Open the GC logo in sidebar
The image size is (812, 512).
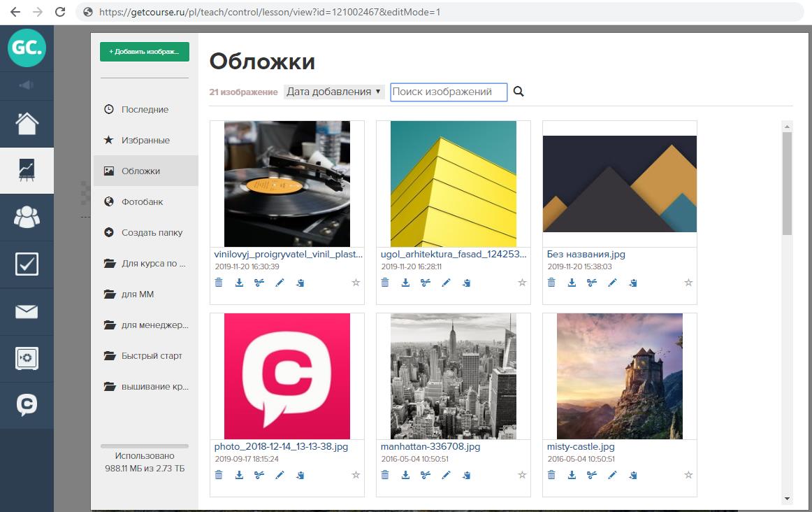coord(27,48)
